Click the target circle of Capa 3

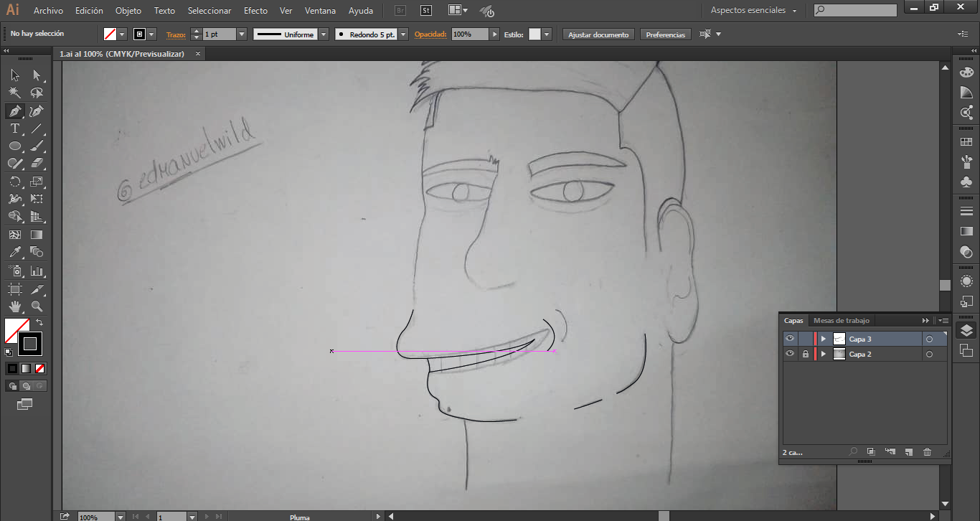929,339
